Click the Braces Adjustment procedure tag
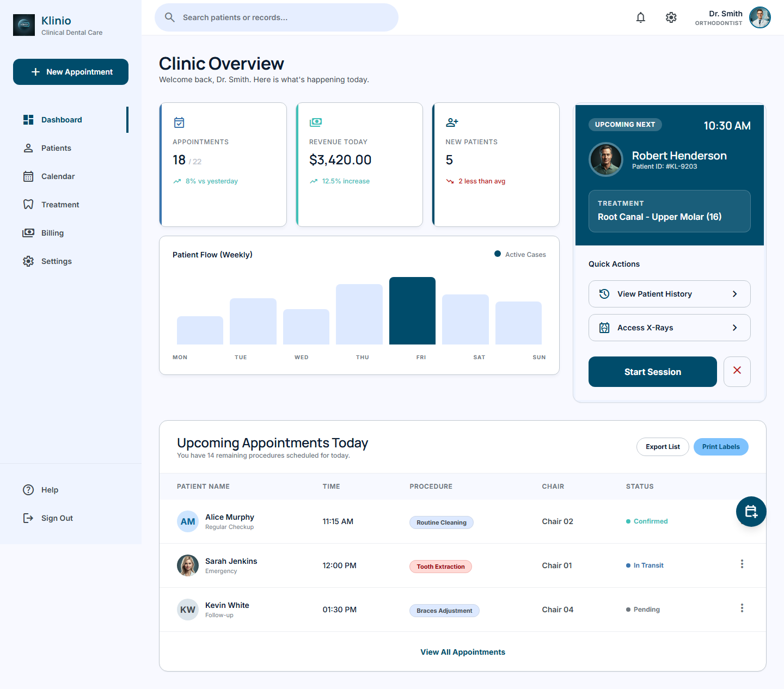Viewport: 784px width, 689px height. pyautogui.click(x=444, y=611)
